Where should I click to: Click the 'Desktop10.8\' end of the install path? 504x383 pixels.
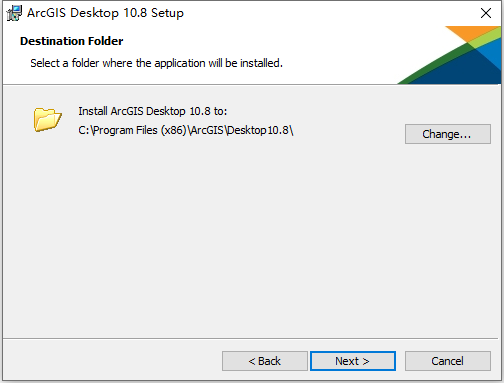coord(260,130)
